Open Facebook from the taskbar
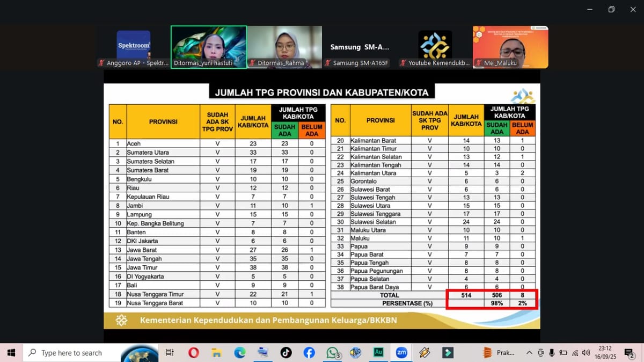The width and height of the screenshot is (644, 362). pos(309,353)
